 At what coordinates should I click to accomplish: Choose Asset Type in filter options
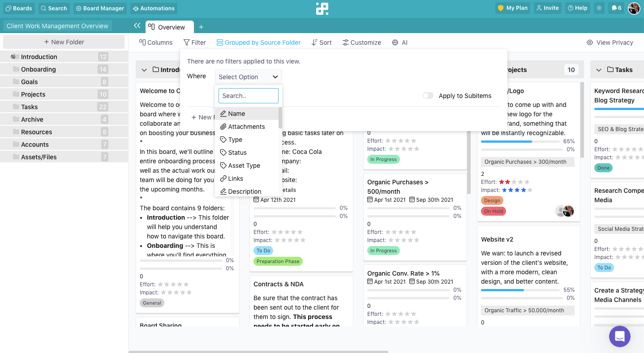pos(247,166)
